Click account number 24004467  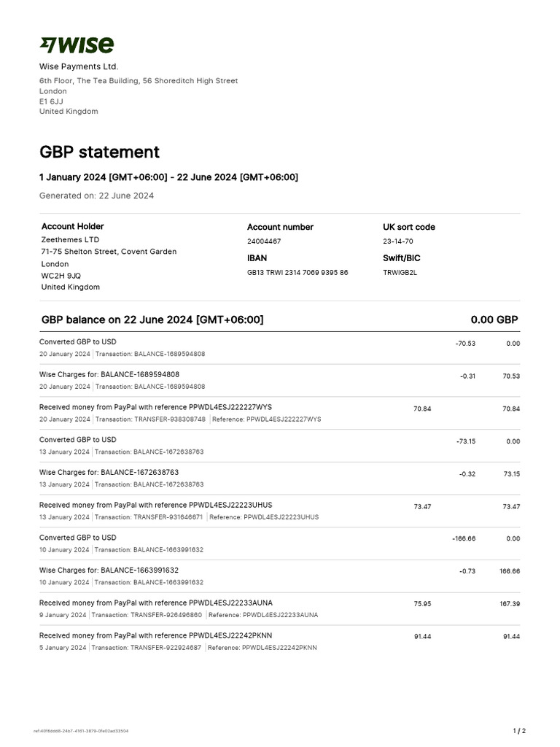coord(264,241)
